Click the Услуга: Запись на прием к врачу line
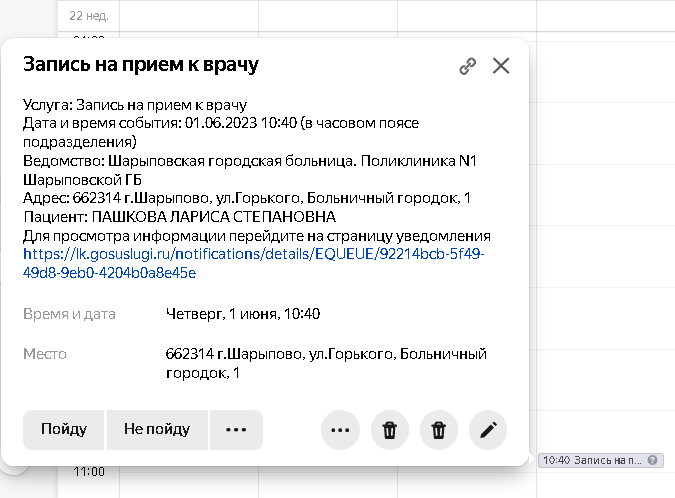The image size is (675, 498). [x=135, y=105]
